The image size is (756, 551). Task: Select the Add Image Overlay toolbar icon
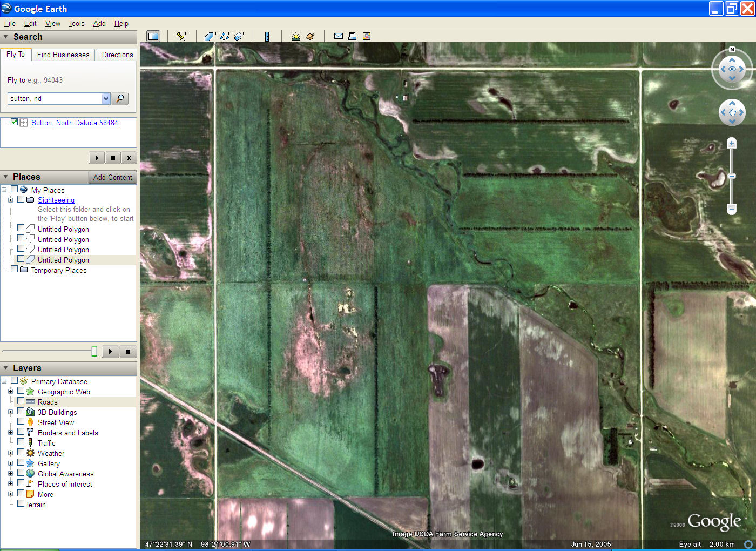(x=239, y=36)
